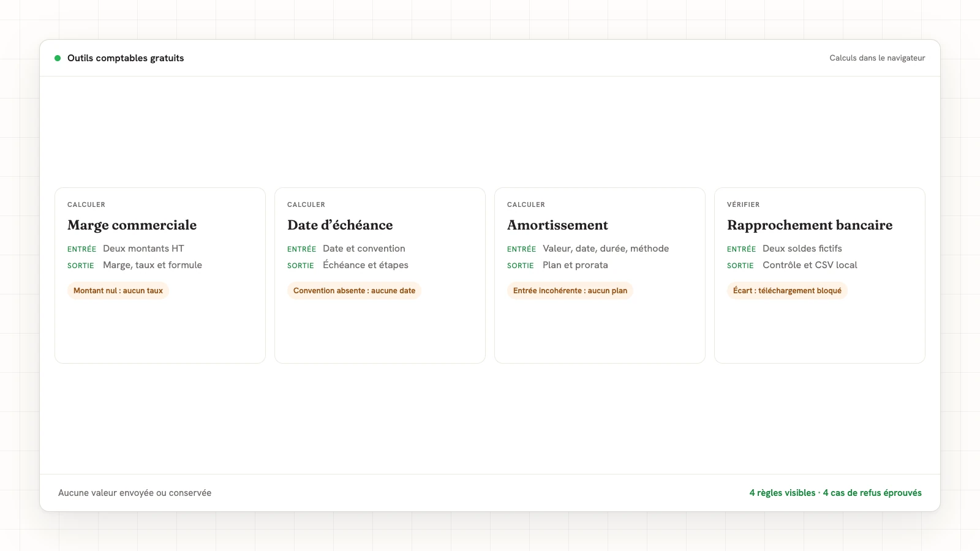Open the Rapprochement bancaire tool
The height and width of the screenshot is (551, 980).
pos(820,275)
